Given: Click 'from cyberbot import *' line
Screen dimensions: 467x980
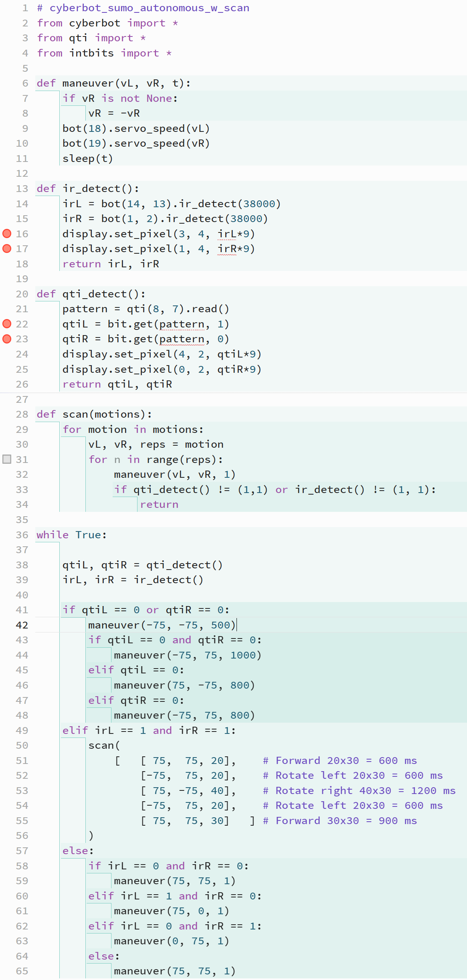Looking at the screenshot, I should [x=107, y=23].
